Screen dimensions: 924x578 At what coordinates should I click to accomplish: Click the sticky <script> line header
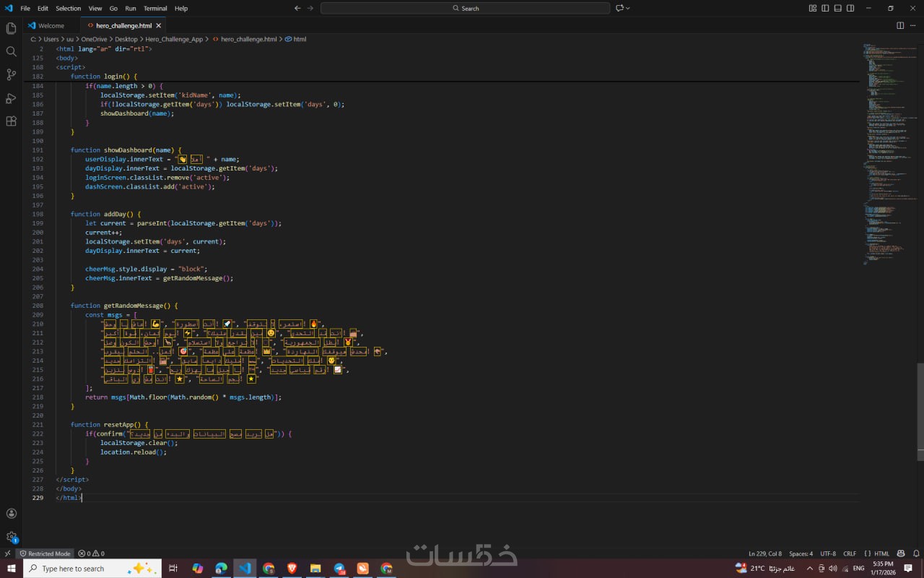(71, 67)
